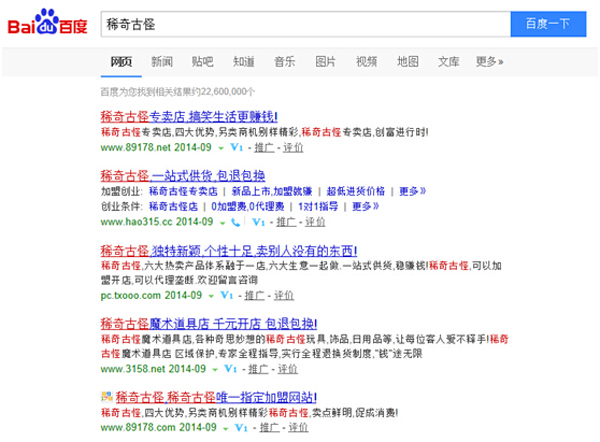Open result 稀奇古怪专卖店,搞笑生活更赚钱!
This screenshot has width=600, height=442.
tap(189, 116)
